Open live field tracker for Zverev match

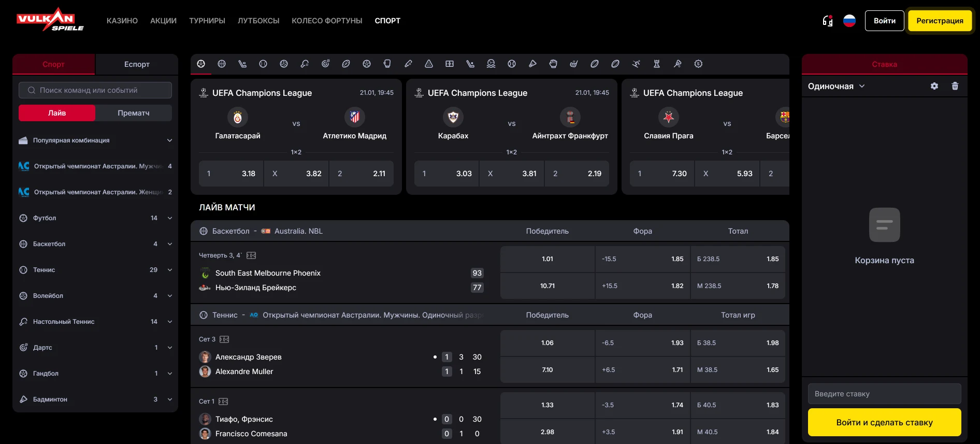224,339
